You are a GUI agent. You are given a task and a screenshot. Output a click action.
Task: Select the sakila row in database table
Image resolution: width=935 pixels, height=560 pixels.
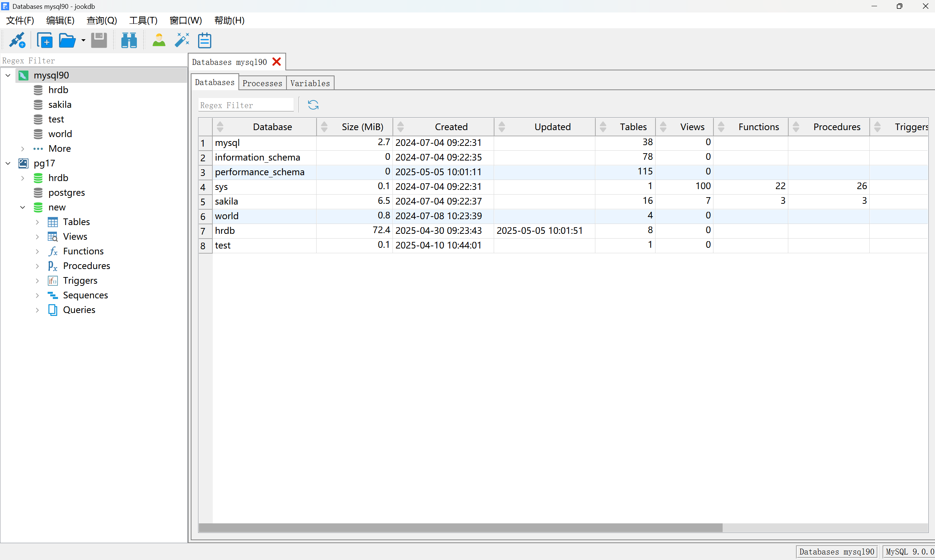pos(227,201)
